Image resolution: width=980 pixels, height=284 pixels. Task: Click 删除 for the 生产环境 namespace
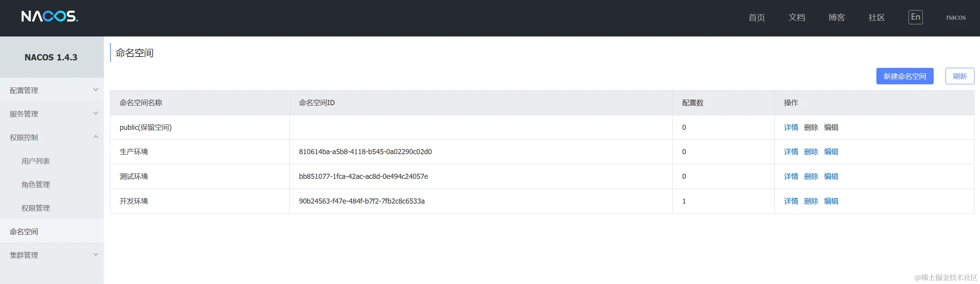click(811, 152)
